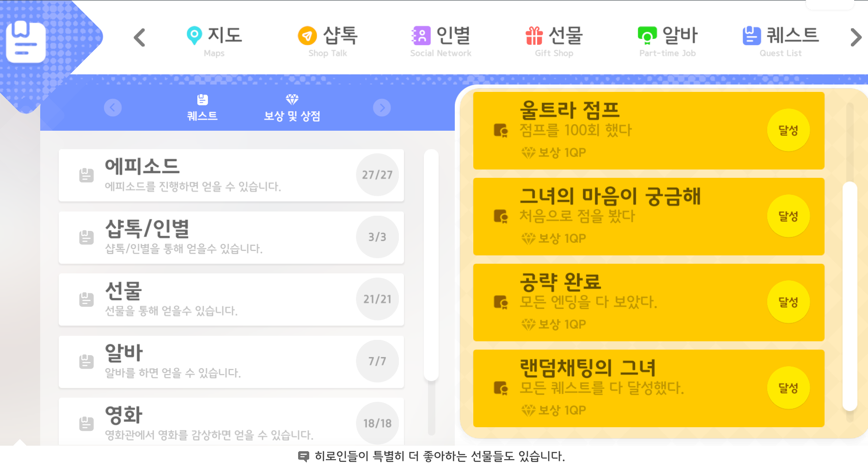Select the 에피소드 27/27 quest category
The width and height of the screenshot is (868, 466).
pos(231,175)
